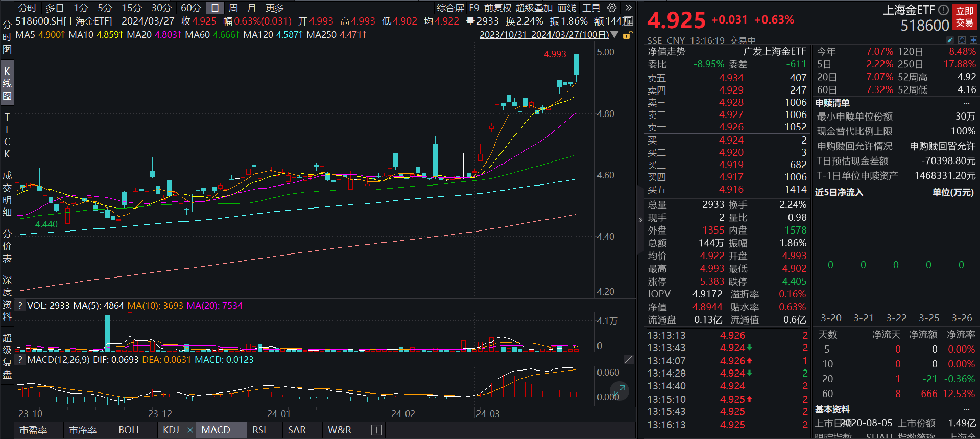Open the chart settings gear icon
The width and height of the screenshot is (980, 439).
[x=612, y=8]
